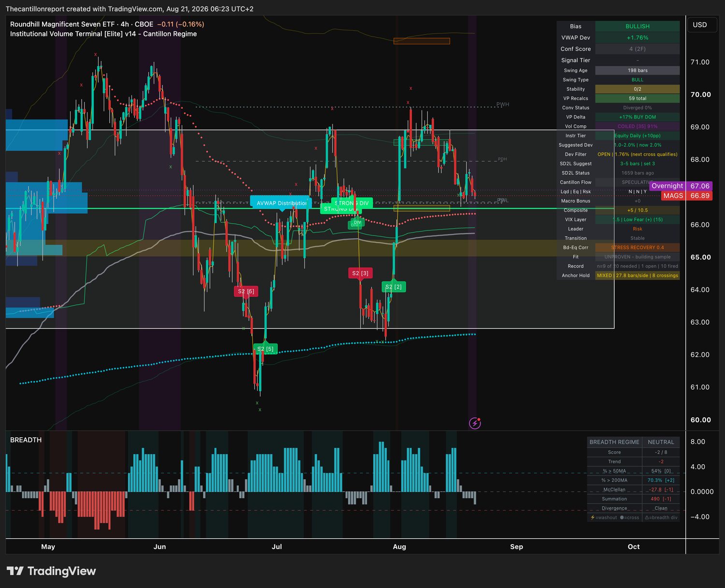Click the VIX Layer Low Fear value
This screenshot has height=588, width=725.
point(638,220)
